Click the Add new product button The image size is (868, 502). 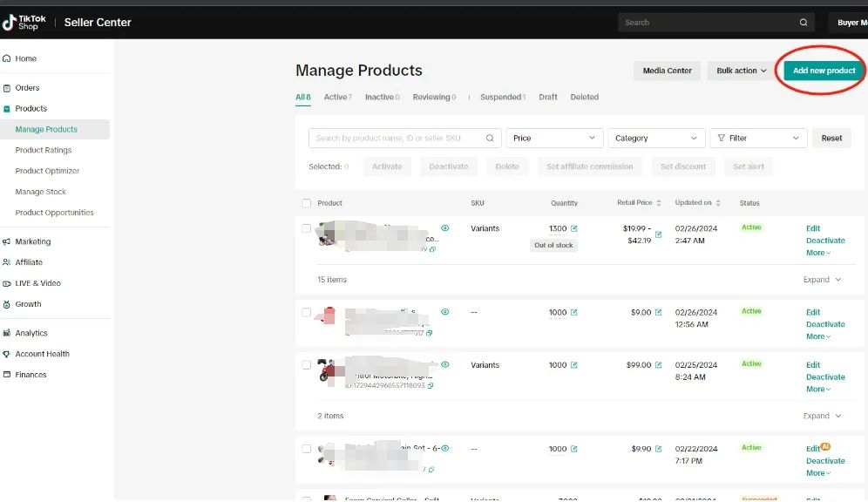(824, 71)
